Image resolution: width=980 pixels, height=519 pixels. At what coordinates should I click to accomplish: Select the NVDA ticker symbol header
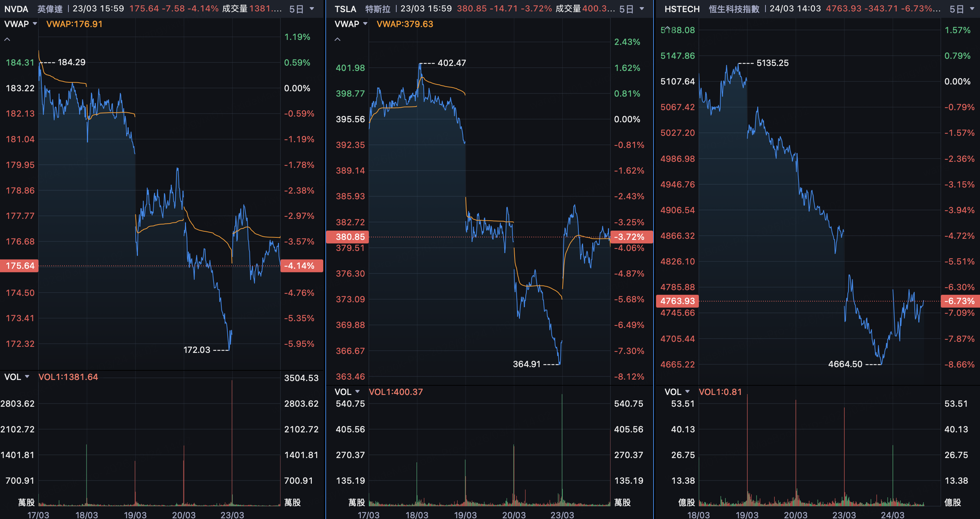click(16, 9)
